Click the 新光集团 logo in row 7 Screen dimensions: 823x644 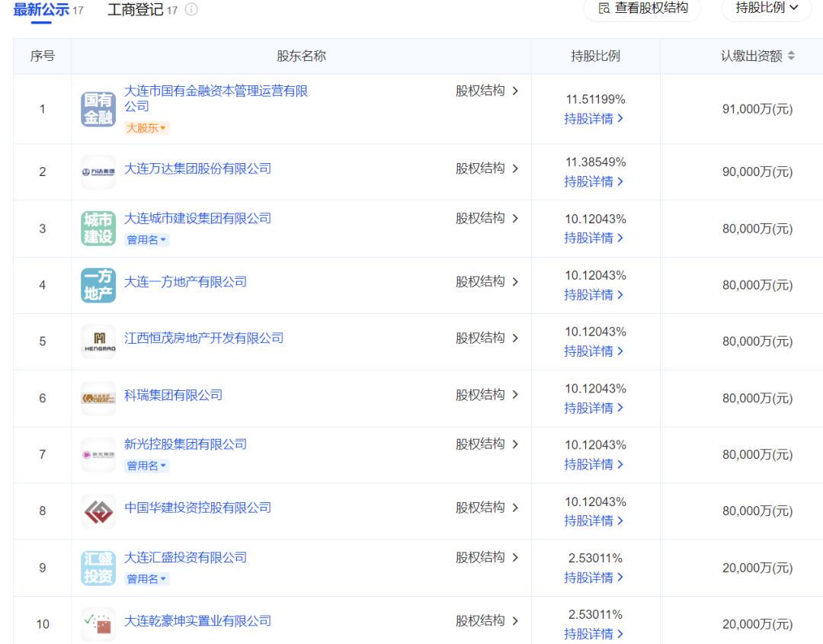point(98,454)
